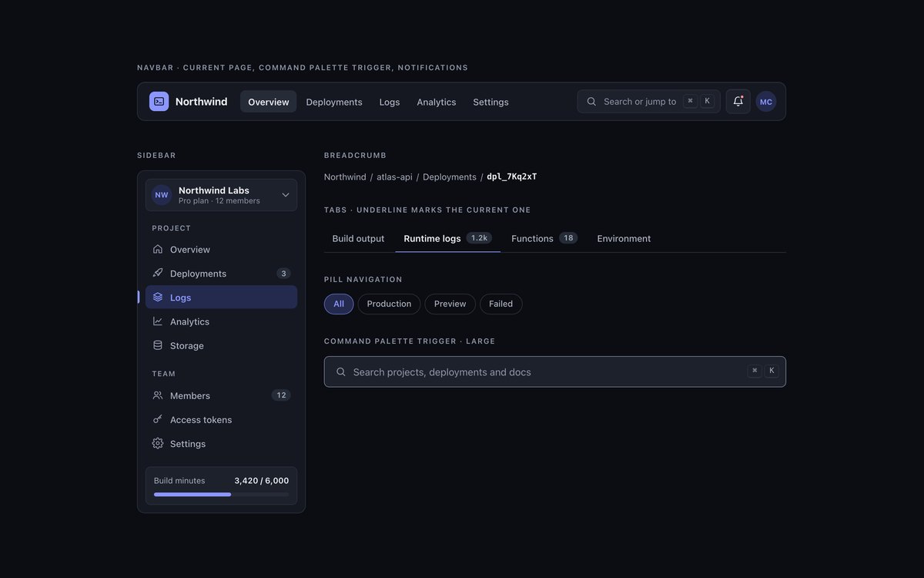Click the navbar search magnifier icon
This screenshot has width=924, height=578.
click(x=591, y=102)
